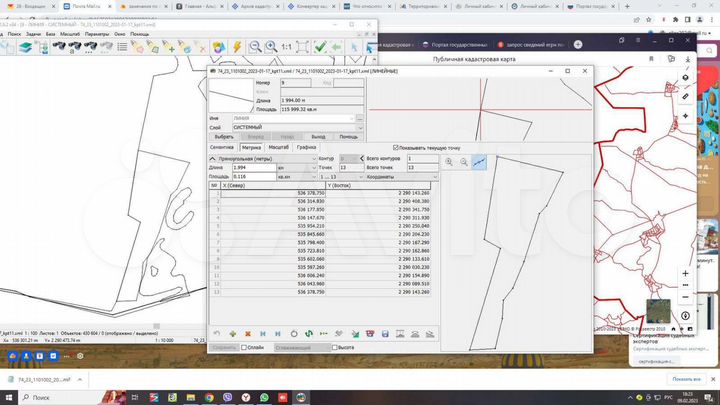Screen dimensions: 720x405
Task: Open the Windows Start menu
Action: 9,397
